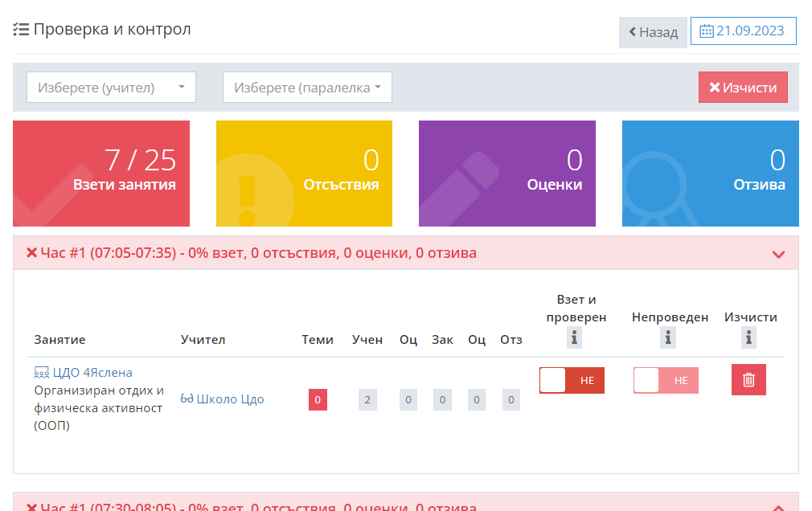Collapse the Час #1 07:05-07:35 section
The height and width of the screenshot is (511, 812).
click(777, 254)
